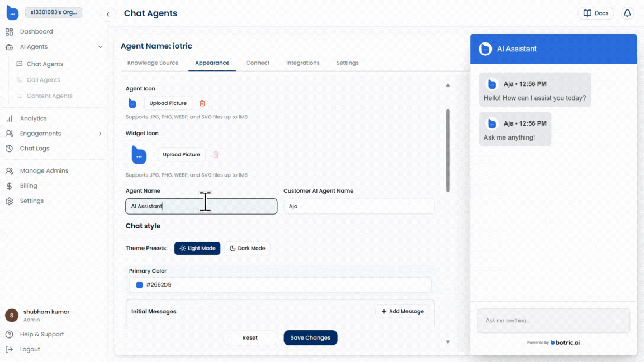This screenshot has height=362, width=644.
Task: Click the Save Changes button
Action: 310,337
